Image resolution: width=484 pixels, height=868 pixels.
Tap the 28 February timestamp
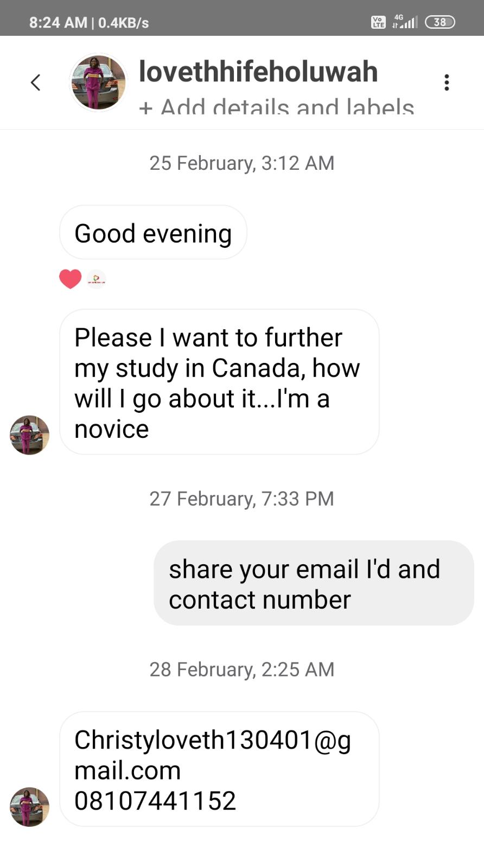(x=241, y=669)
